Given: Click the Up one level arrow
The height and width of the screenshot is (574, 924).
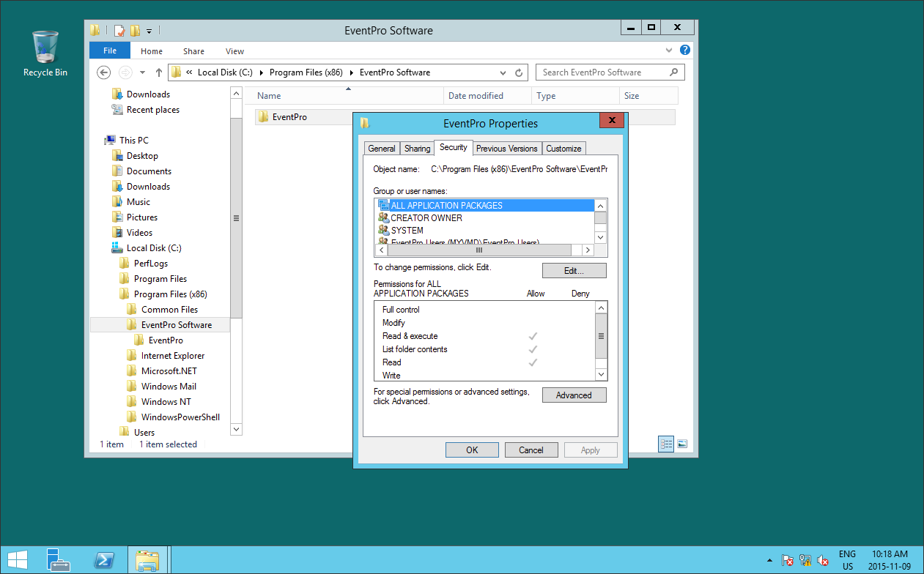Looking at the screenshot, I should coord(159,72).
